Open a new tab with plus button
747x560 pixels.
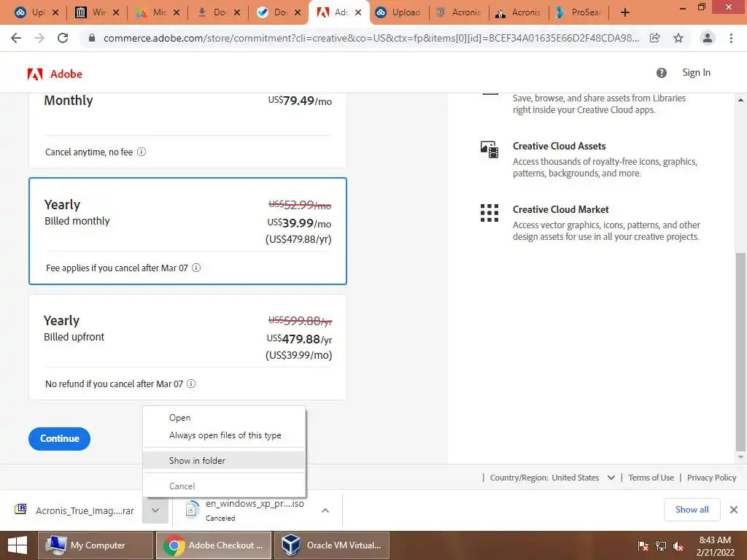point(625,12)
